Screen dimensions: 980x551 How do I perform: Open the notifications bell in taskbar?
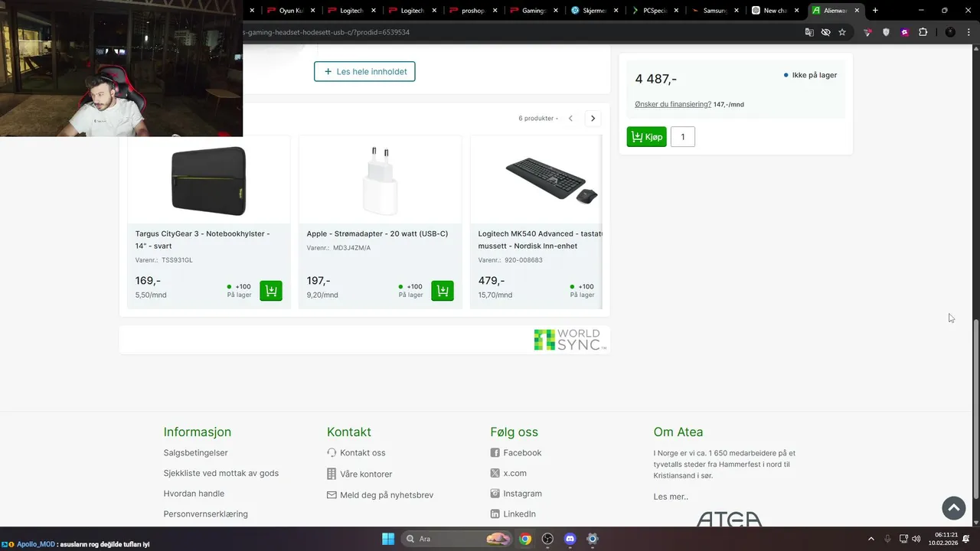point(966,539)
